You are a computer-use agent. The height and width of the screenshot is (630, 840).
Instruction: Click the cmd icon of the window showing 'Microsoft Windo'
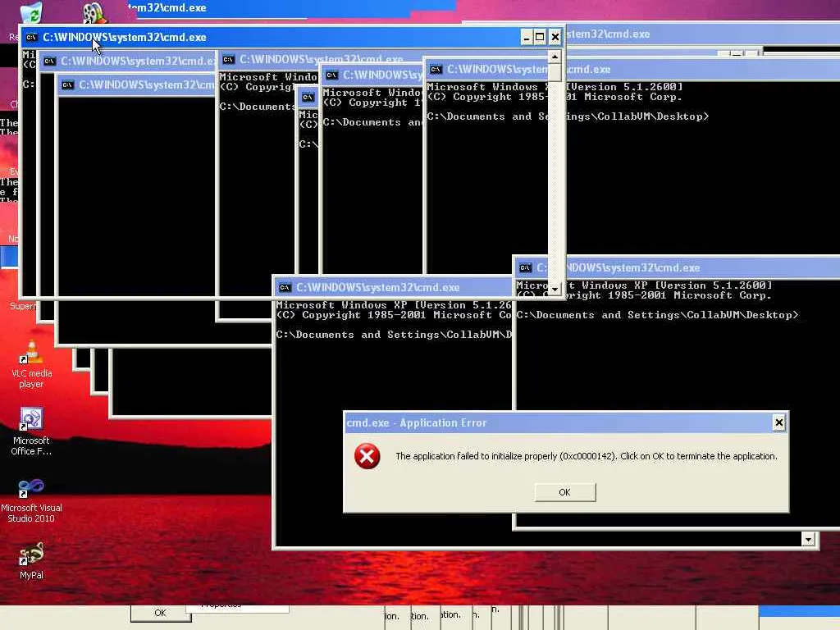(x=228, y=59)
